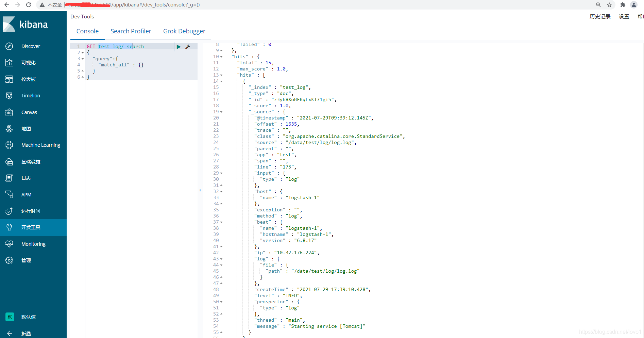Click the Kibana logo

click(x=26, y=25)
